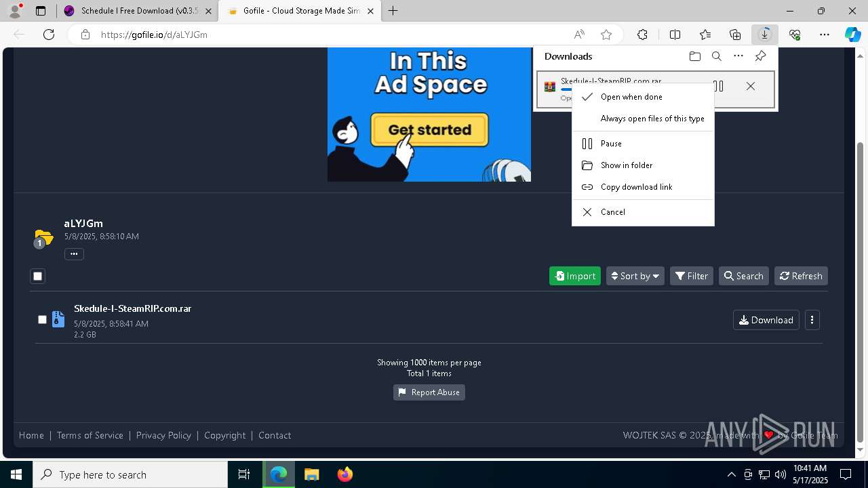Open the browser profile icon

click(x=15, y=11)
